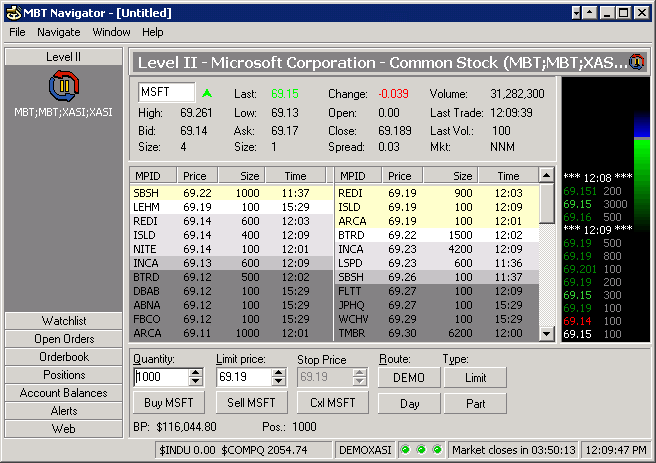Open the Navigate menu
Screen dimensions: 656x463
pyautogui.click(x=59, y=32)
